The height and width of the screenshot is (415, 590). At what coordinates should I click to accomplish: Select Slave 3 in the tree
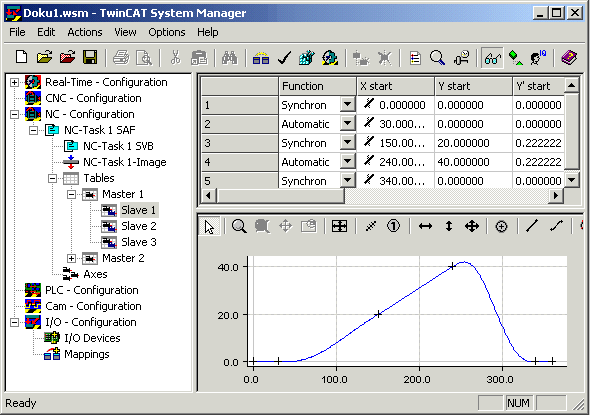[138, 242]
